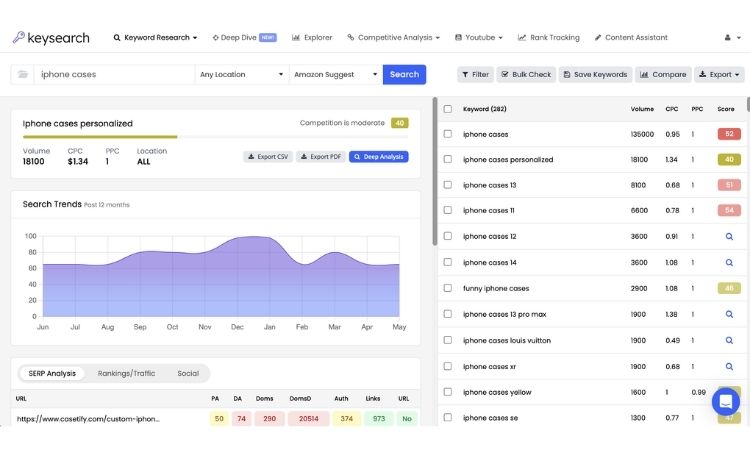
Task: Check score for iphone cases 12
Action: coord(729,236)
